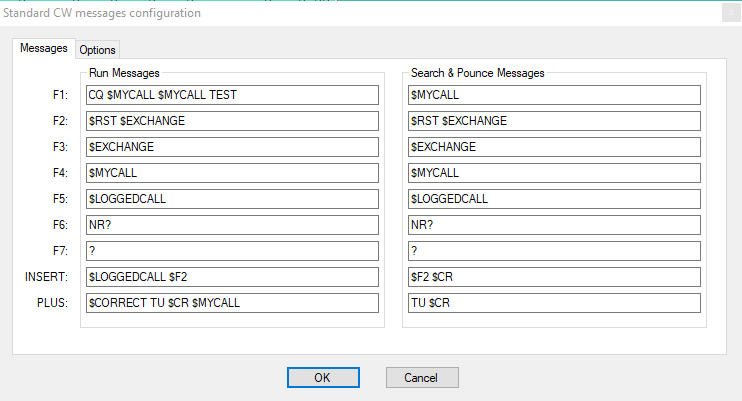Click the Run F5 $LOGGEDCALL field
Image resolution: width=742 pixels, height=401 pixels.
click(x=233, y=199)
